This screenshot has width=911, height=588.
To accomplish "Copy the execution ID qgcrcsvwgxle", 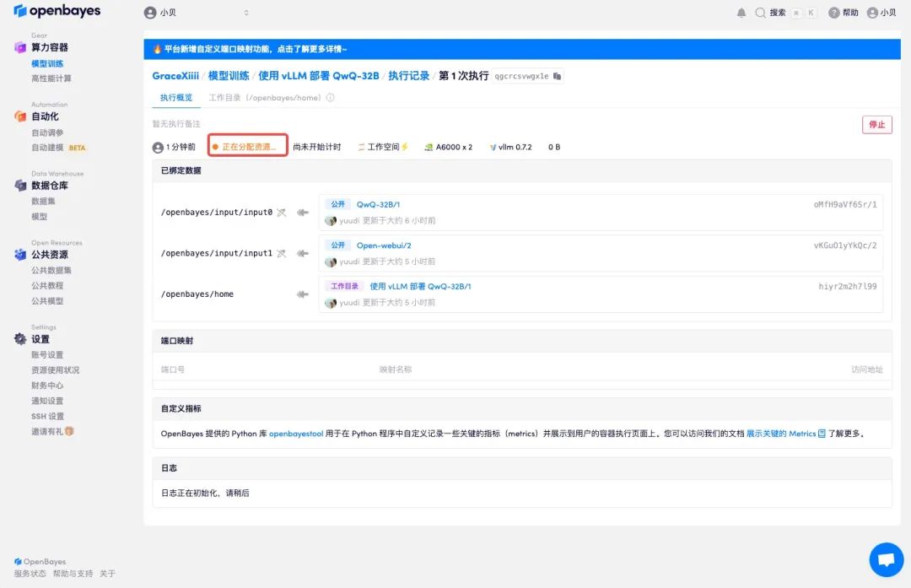I will tap(557, 76).
